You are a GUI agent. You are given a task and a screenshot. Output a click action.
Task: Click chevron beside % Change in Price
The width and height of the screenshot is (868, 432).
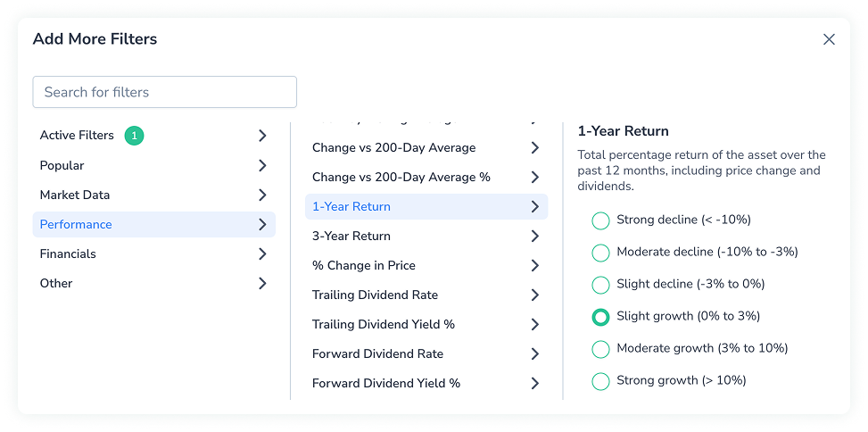534,265
